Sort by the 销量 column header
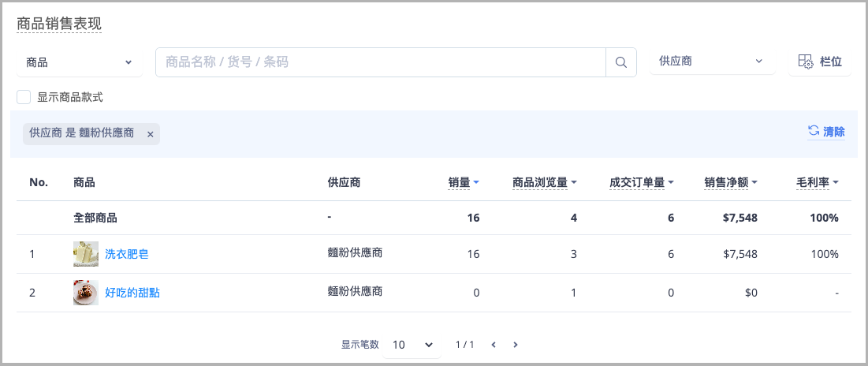 coord(464,182)
